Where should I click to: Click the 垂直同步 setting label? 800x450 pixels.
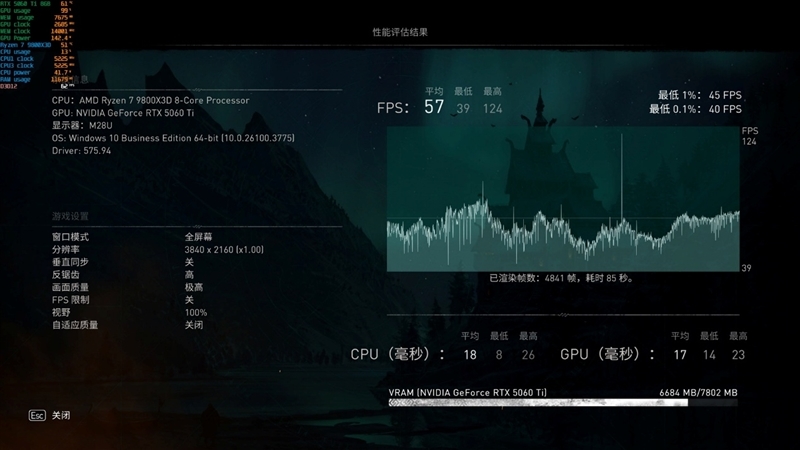click(70, 262)
